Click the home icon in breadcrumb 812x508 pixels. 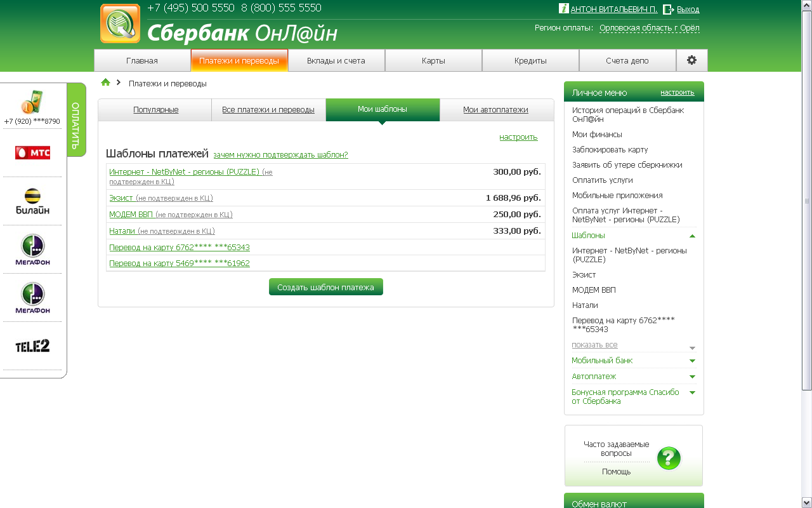tap(106, 83)
